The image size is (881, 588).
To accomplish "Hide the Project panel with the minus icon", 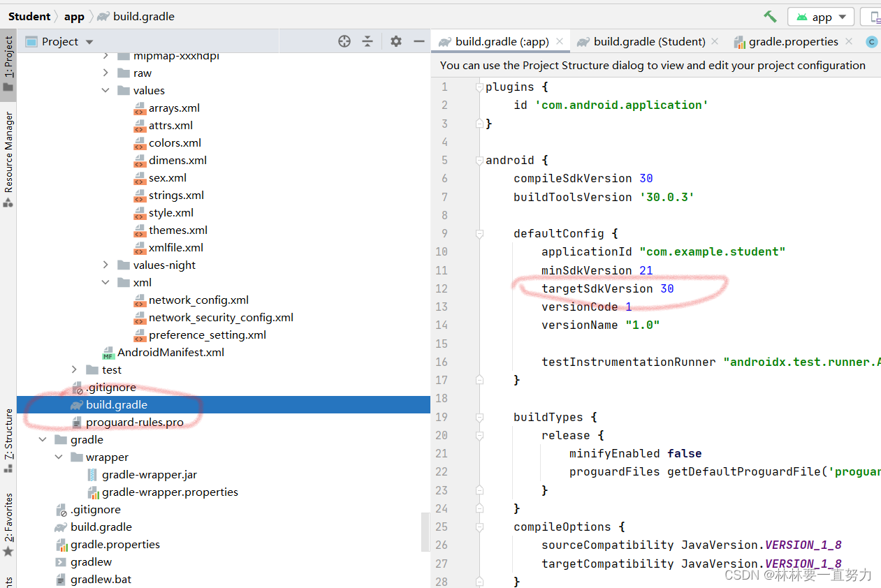I will (x=418, y=41).
